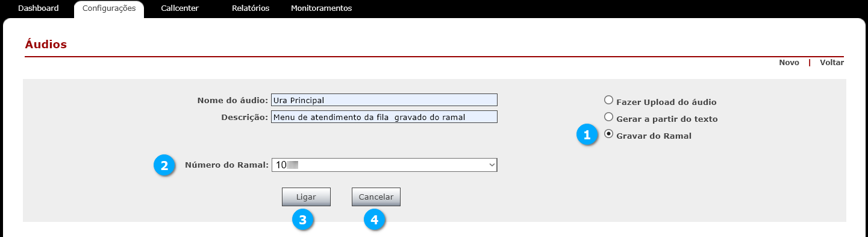Open the Callcenter menu
This screenshot has width=868, height=237.
(180, 8)
